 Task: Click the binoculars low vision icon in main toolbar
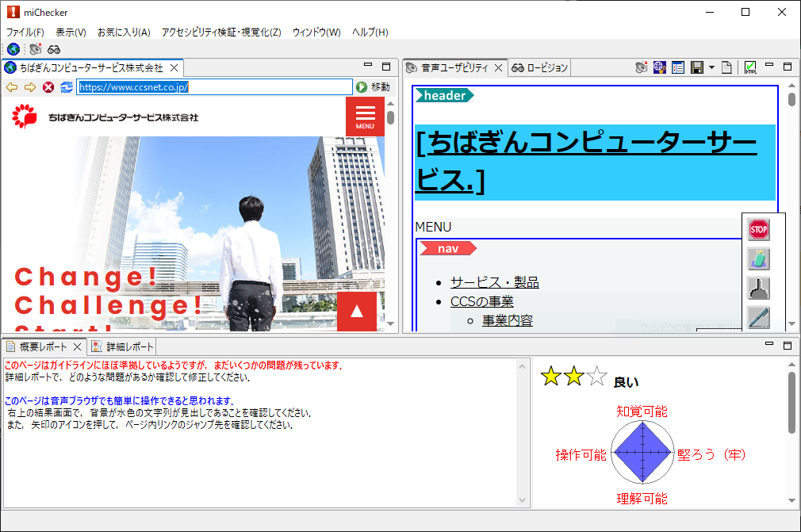(x=54, y=49)
